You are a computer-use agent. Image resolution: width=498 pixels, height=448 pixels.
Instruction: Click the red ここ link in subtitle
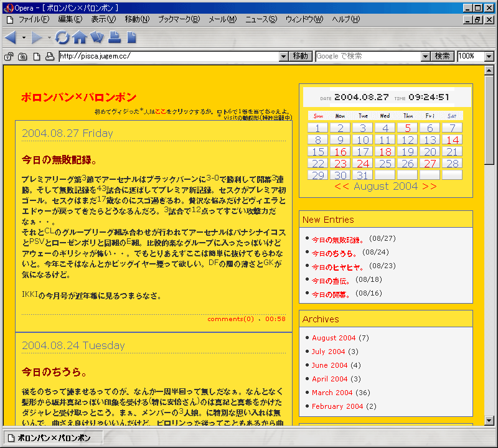(161, 111)
